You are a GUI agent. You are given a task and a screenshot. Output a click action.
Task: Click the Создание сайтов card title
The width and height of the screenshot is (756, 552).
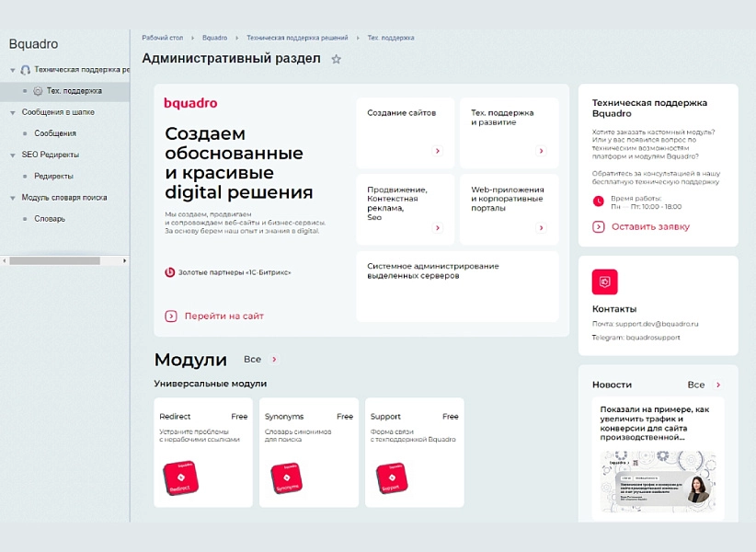[401, 113]
